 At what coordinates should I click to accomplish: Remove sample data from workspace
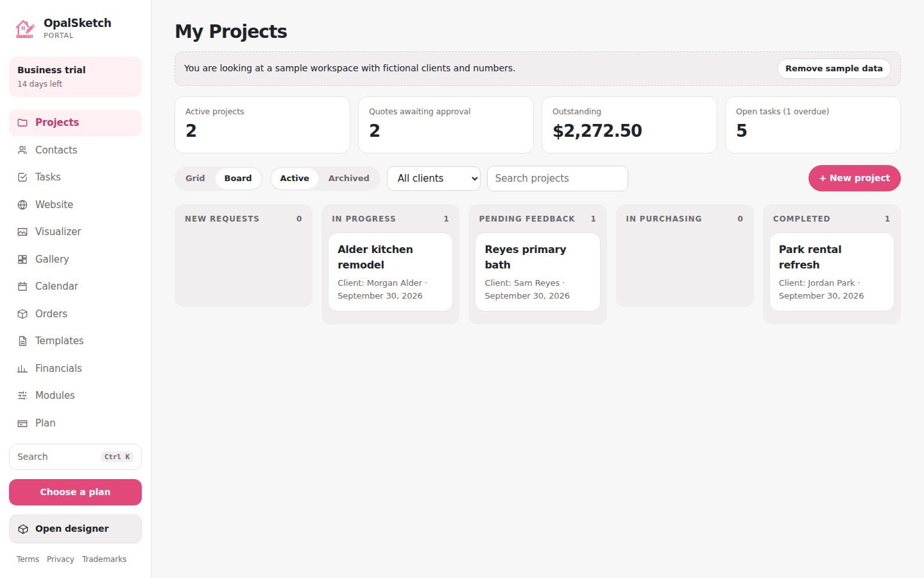(x=834, y=69)
